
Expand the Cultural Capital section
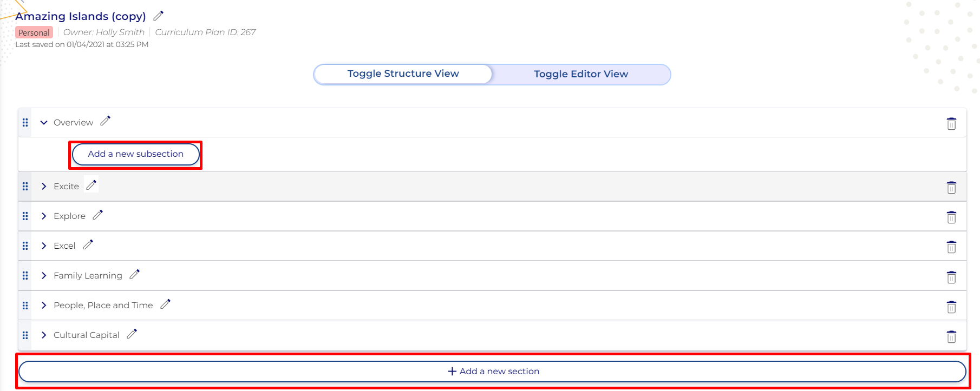44,335
